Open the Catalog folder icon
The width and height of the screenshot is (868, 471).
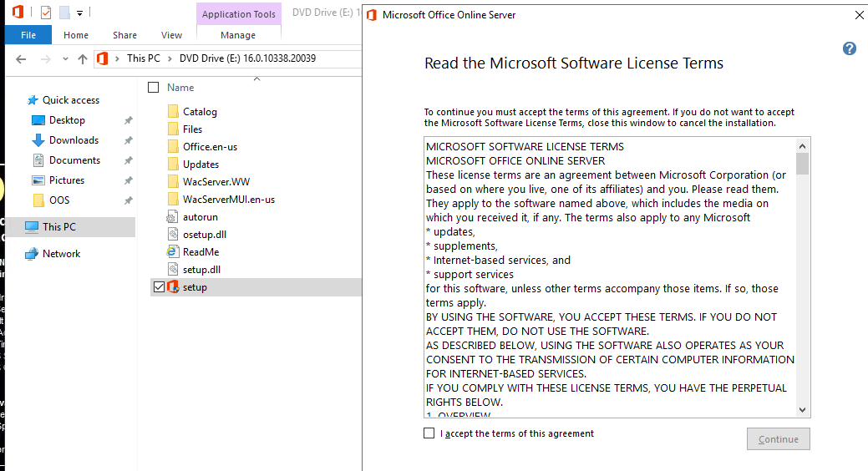173,111
